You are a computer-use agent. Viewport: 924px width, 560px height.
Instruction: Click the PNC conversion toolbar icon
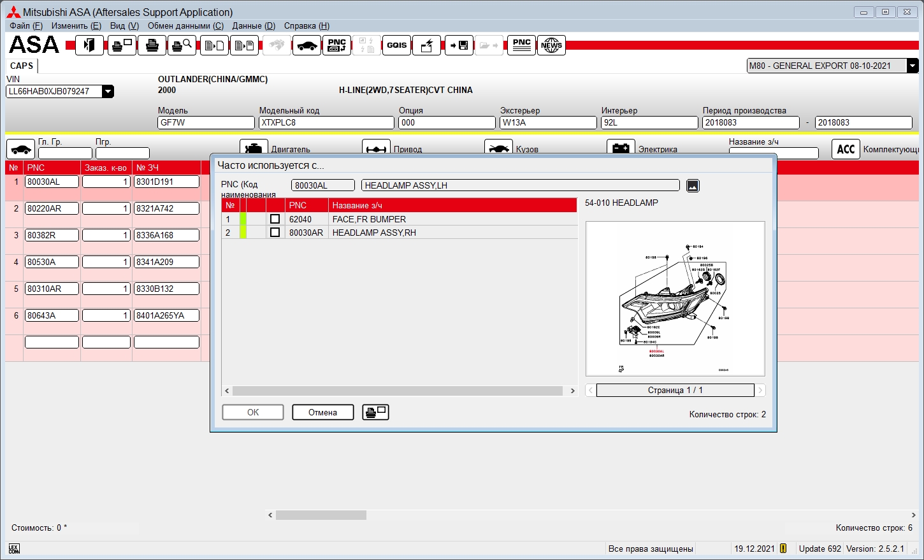pyautogui.click(x=336, y=45)
